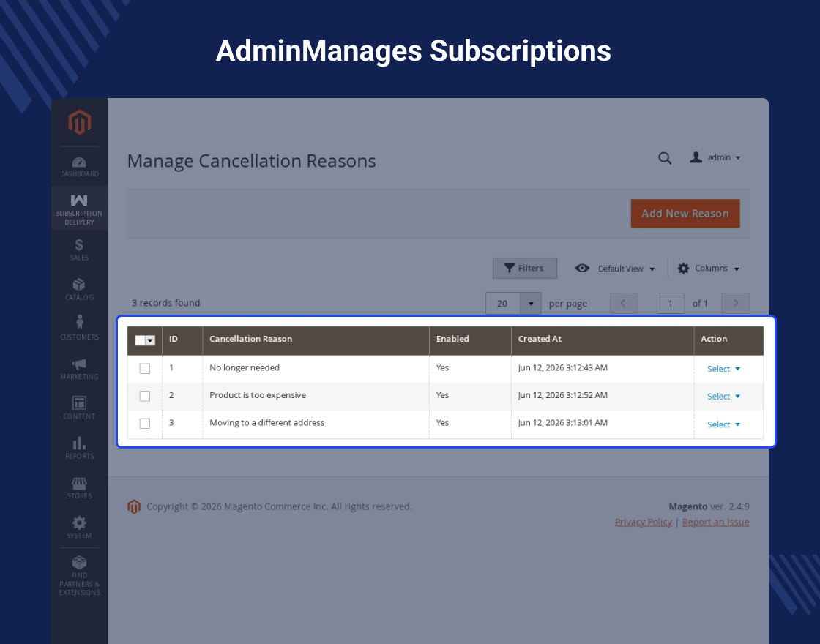Click the footer Magento logo icon
The image size is (820, 644).
click(x=134, y=506)
